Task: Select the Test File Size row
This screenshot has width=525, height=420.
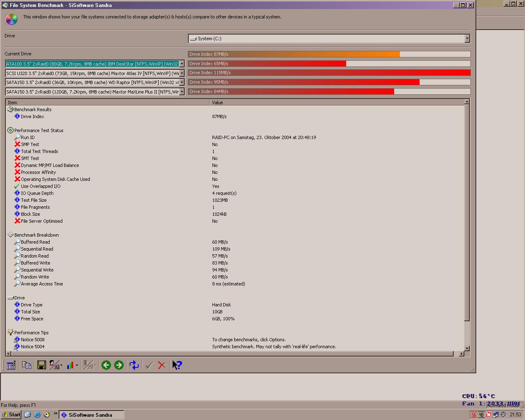Action: (236, 200)
